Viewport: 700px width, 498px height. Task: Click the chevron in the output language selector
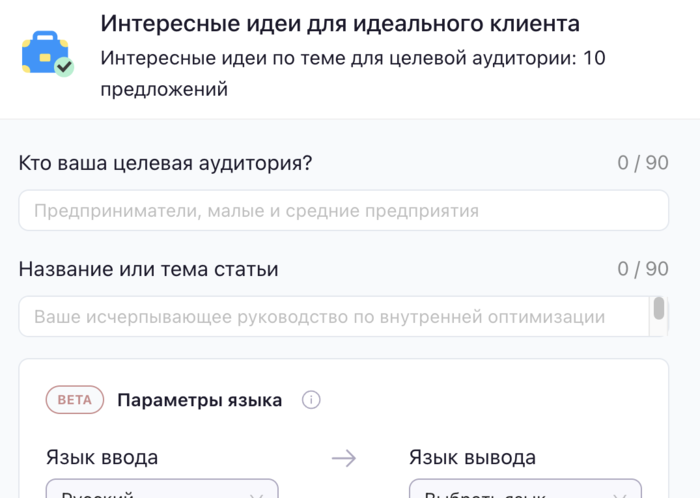[620, 494]
